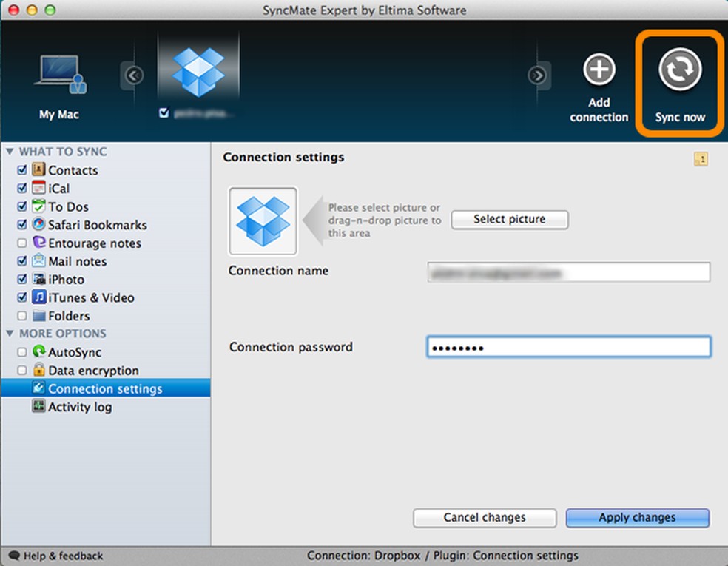Click the Add connection plus icon
The width and height of the screenshot is (728, 566).
pos(599,70)
